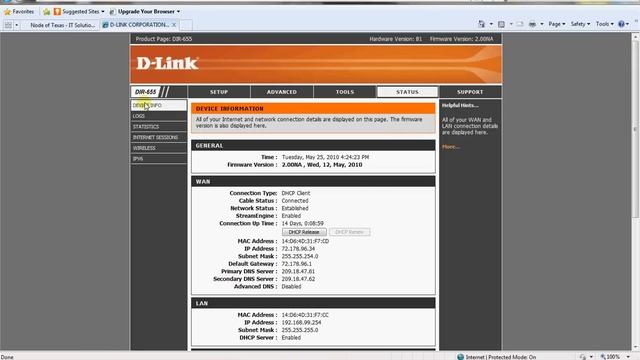Click Internet Protected Mode status globe icon
This screenshot has height=360, width=640.
pos(460,357)
